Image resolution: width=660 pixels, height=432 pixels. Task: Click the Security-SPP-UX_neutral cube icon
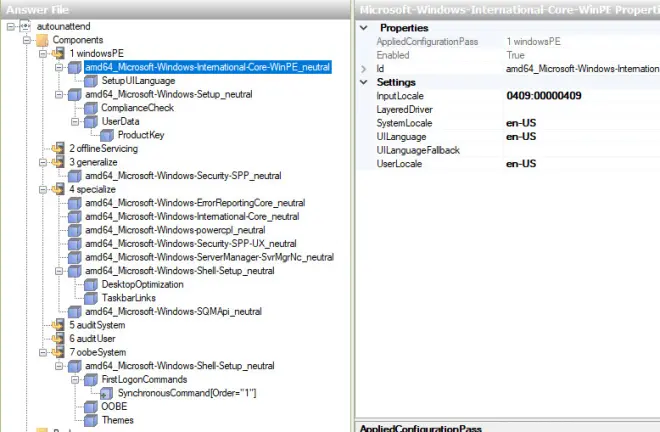point(75,244)
